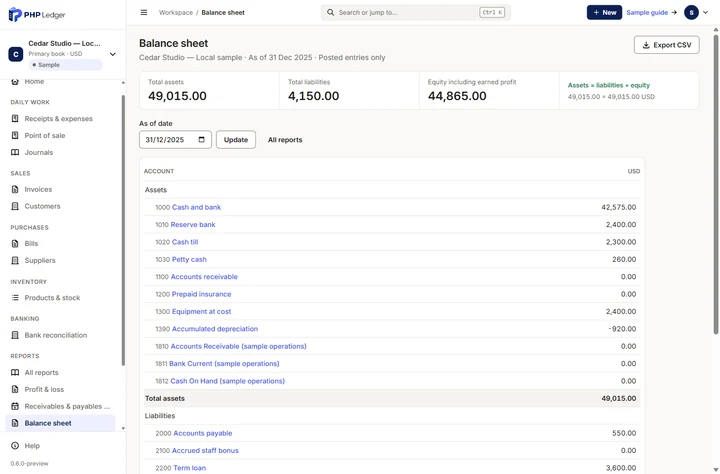Click the Search or jump to field
Screen dimensions: 720x474
pos(416,12)
